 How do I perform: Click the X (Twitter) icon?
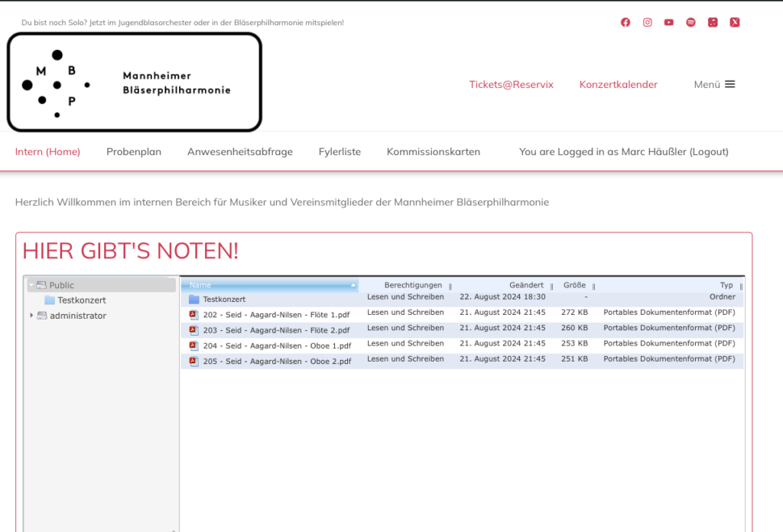pyautogui.click(x=735, y=22)
